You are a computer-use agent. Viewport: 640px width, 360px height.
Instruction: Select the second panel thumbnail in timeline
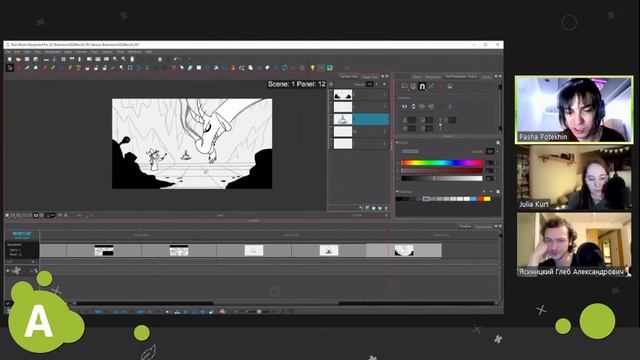coord(179,251)
